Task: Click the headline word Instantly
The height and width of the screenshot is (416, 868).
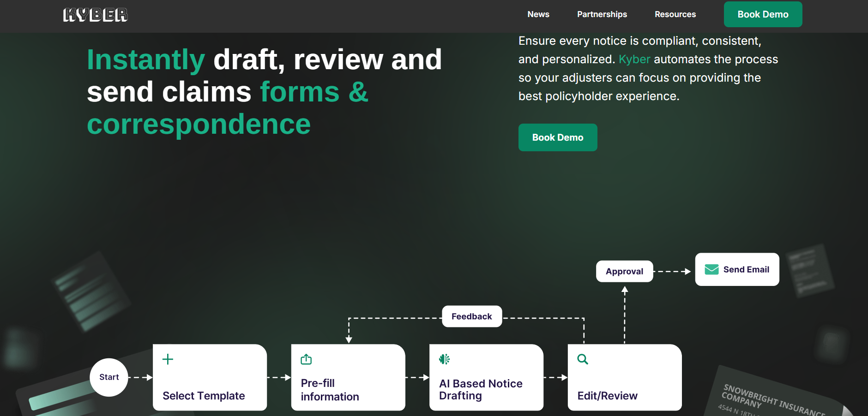Action: coord(146,59)
